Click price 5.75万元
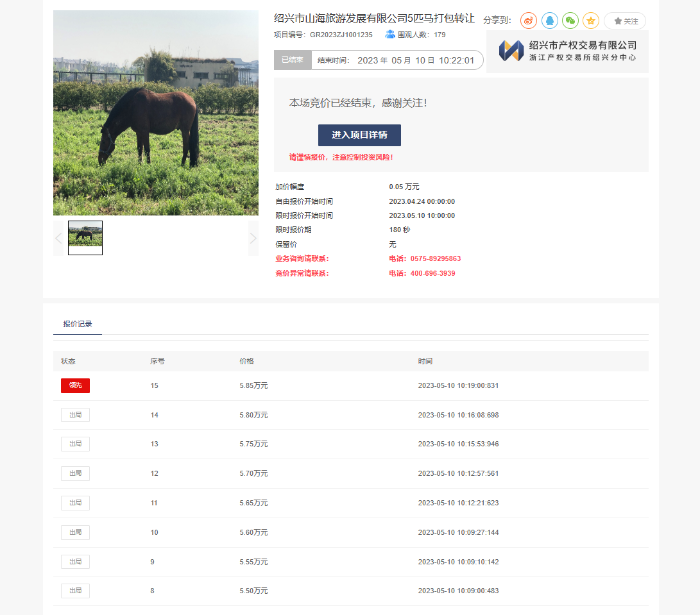The width and height of the screenshot is (700, 615). (x=253, y=444)
